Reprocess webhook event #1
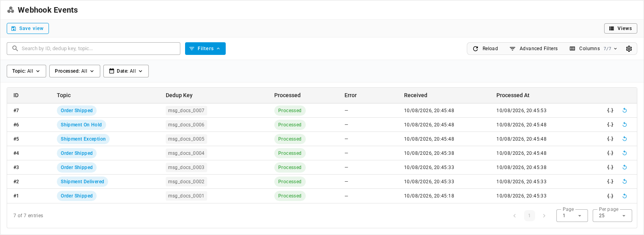The image size is (644, 235). click(625, 196)
